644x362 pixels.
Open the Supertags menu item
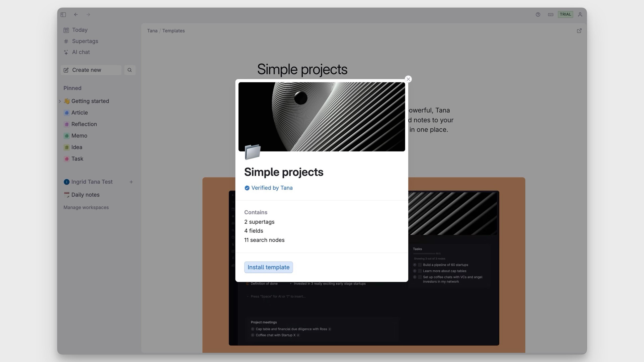pyautogui.click(x=85, y=41)
